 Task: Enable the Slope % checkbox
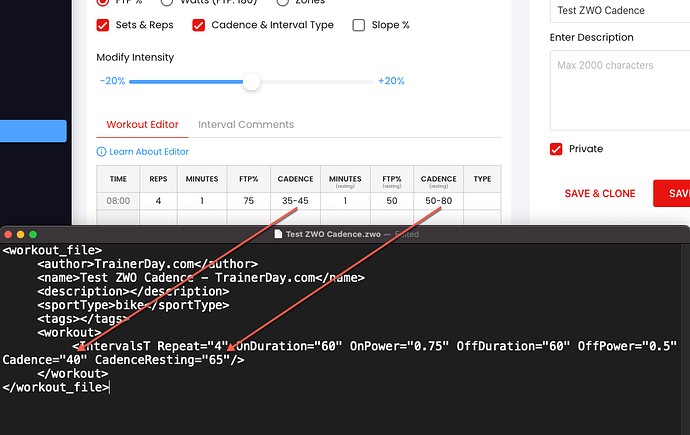(x=359, y=25)
